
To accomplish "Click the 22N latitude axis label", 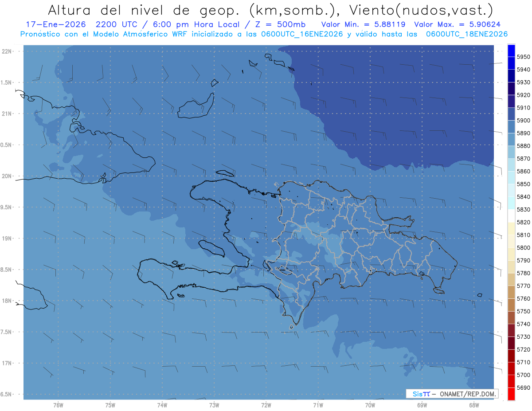I will (7, 51).
